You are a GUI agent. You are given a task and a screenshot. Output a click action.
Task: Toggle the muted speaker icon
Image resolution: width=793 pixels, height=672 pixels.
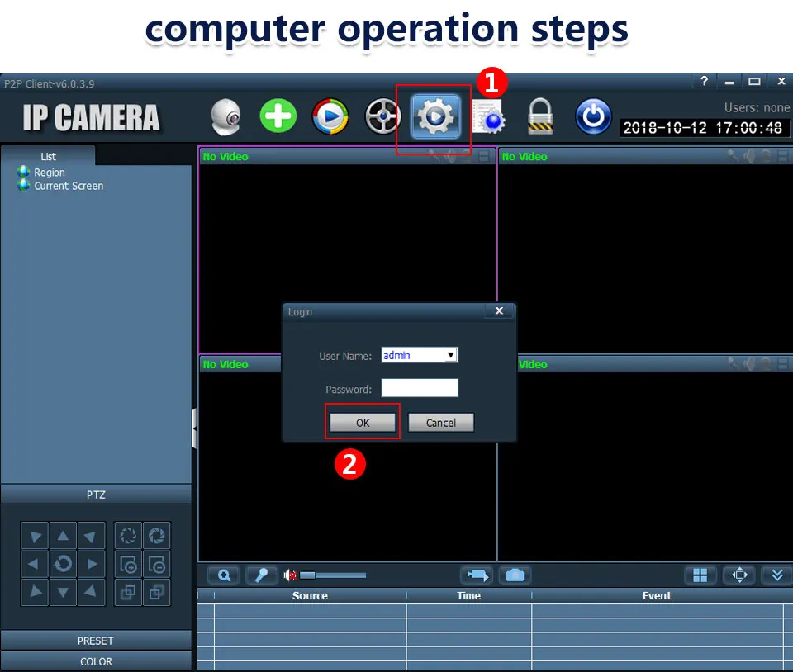[x=290, y=575]
